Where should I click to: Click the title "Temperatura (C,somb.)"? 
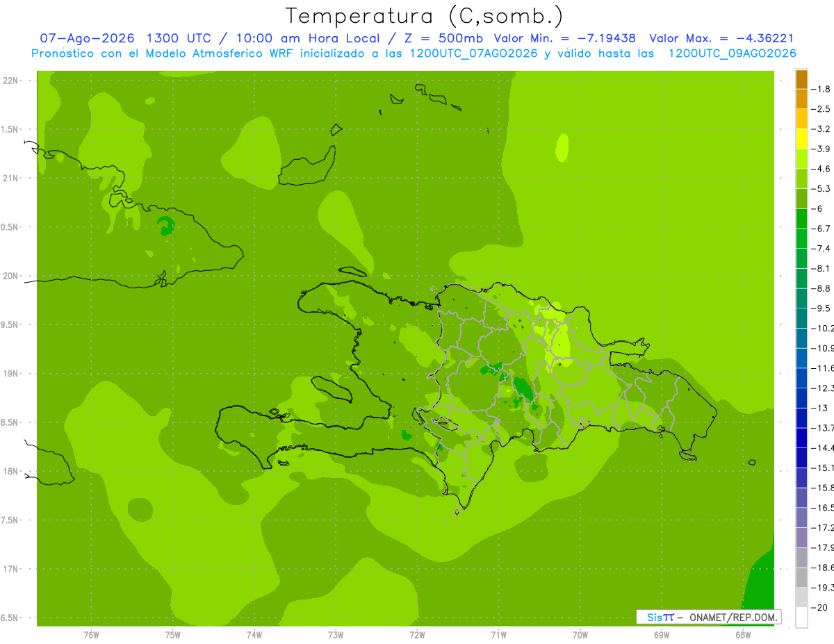424,15
